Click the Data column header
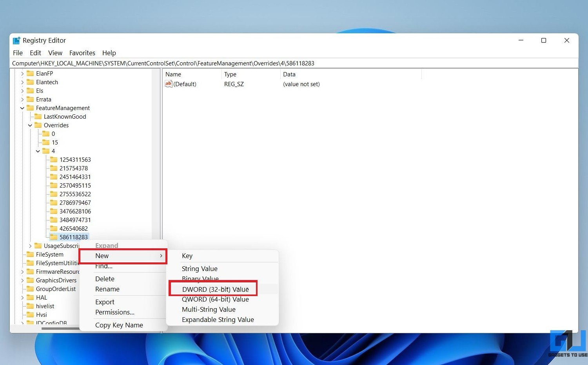The height and width of the screenshot is (365, 588). pos(289,74)
